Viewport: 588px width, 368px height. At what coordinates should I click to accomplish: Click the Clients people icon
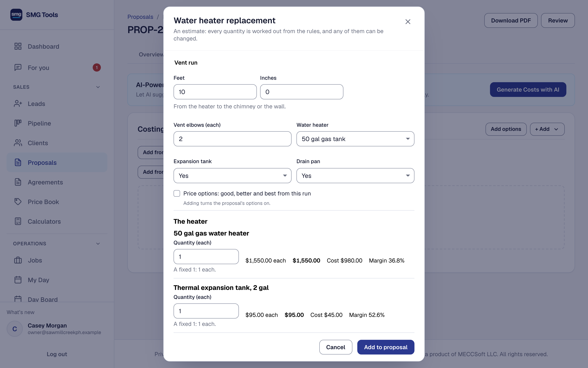(x=18, y=143)
